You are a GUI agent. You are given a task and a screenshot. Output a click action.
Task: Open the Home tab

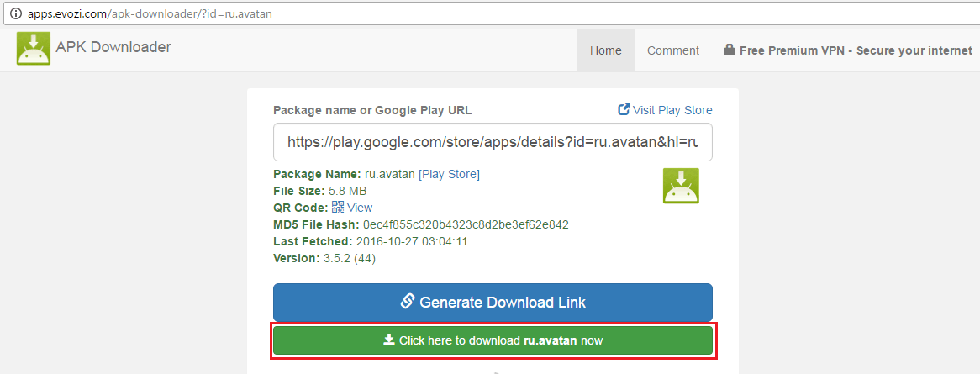[x=606, y=50]
